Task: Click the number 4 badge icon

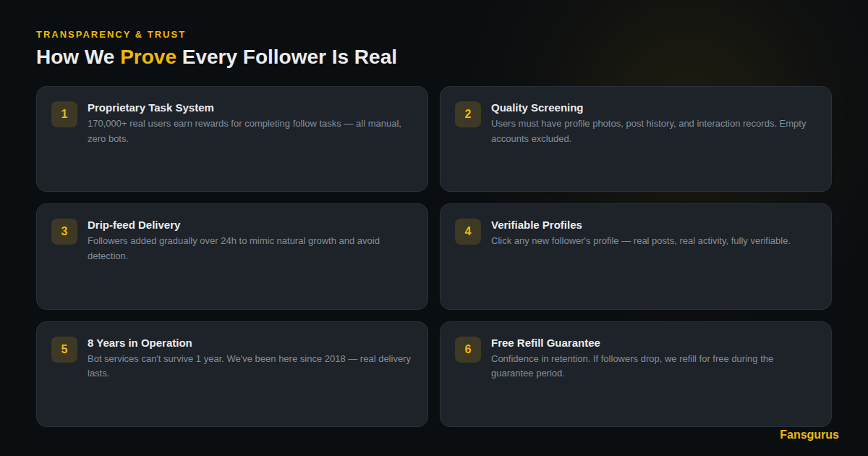Action: [468, 232]
